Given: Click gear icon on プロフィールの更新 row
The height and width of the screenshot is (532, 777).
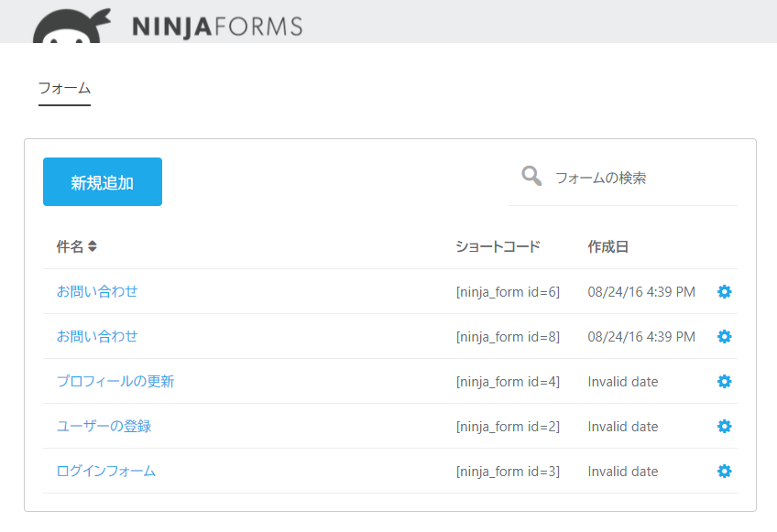Looking at the screenshot, I should (x=724, y=382).
